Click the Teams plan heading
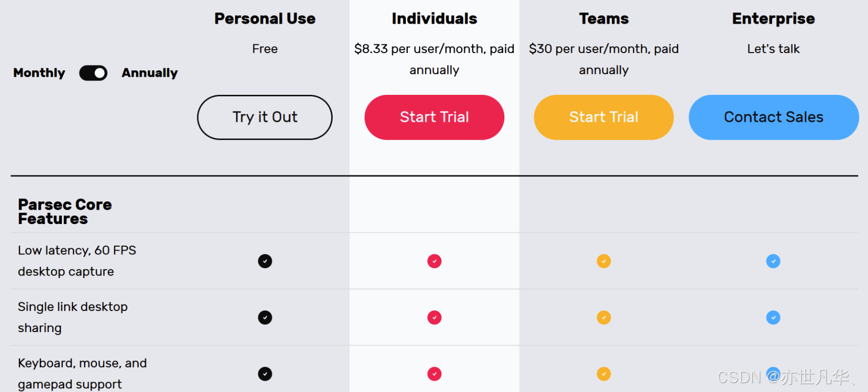 (x=604, y=19)
